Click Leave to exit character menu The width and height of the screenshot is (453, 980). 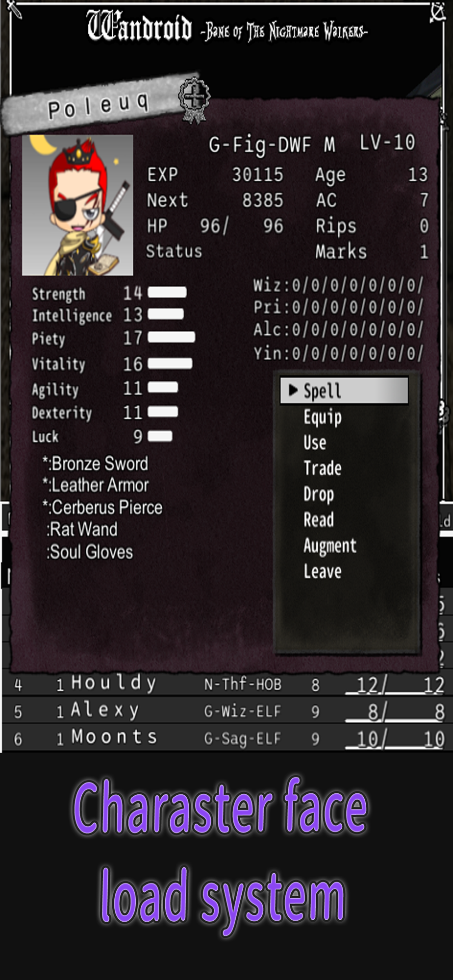pos(322,571)
